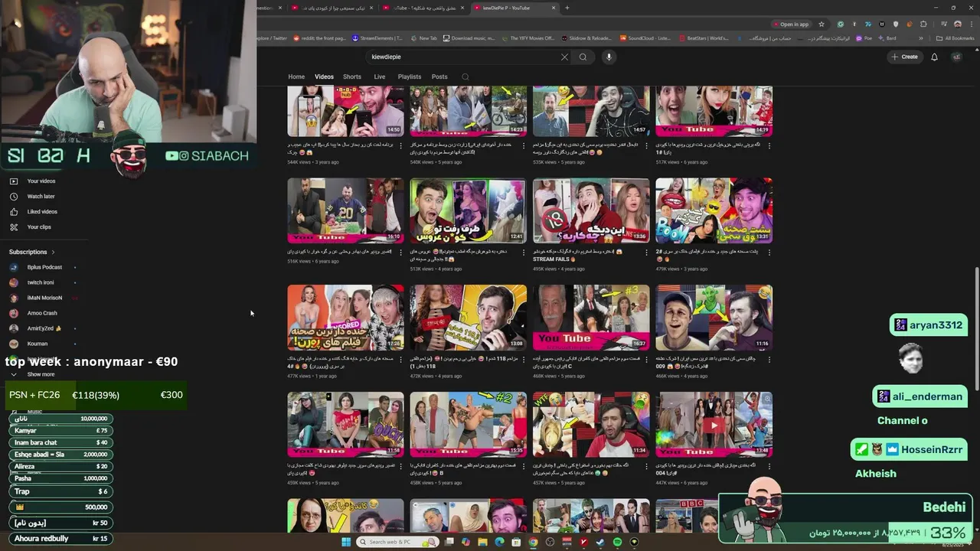Open the video thumbnail lasting 14:57
Image resolution: width=980 pixels, height=551 pixels.
(591, 112)
